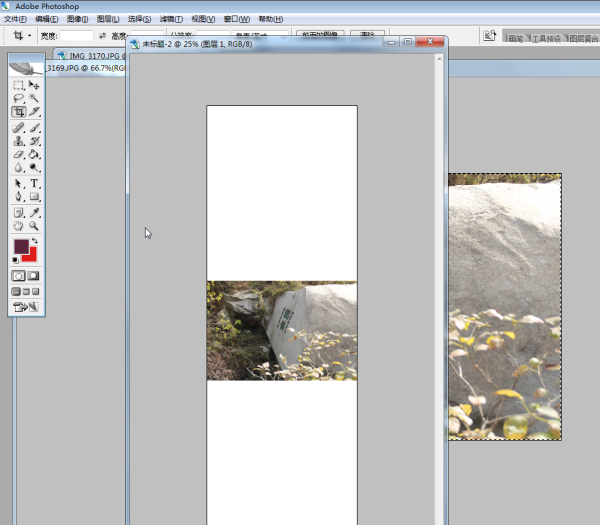The image size is (600, 525).
Task: Open the 图像(I) menu
Action: (77, 19)
